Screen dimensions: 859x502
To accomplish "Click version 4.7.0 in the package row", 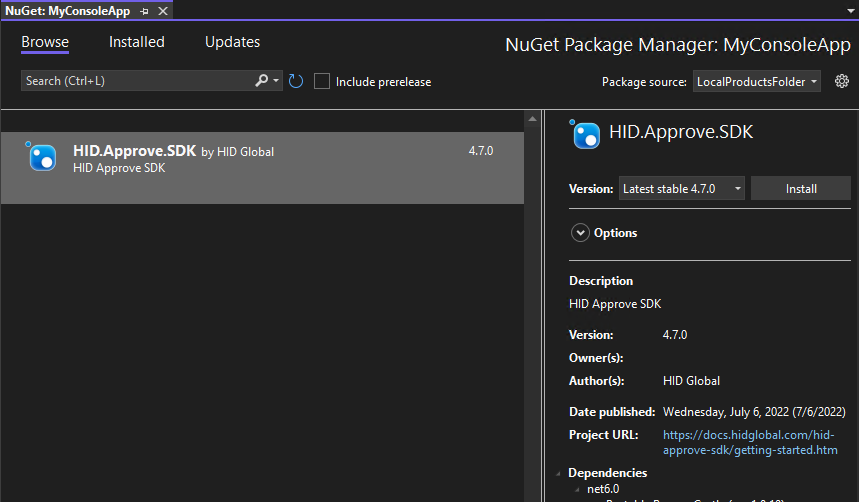I will (x=480, y=151).
